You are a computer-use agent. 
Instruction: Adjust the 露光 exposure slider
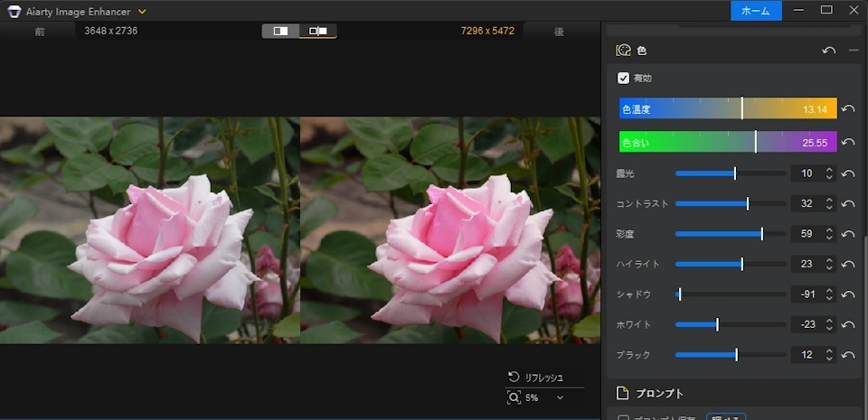click(x=731, y=173)
